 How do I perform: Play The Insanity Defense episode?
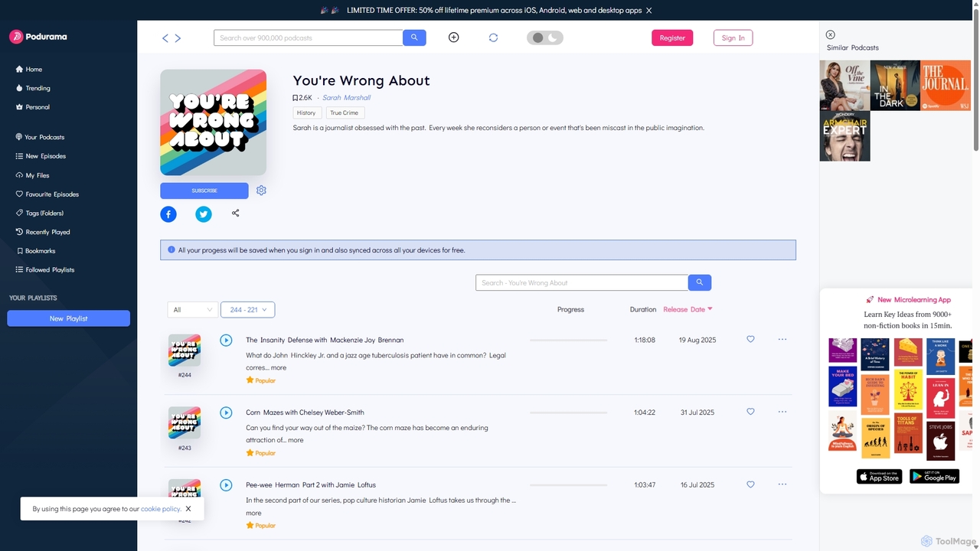pos(226,340)
